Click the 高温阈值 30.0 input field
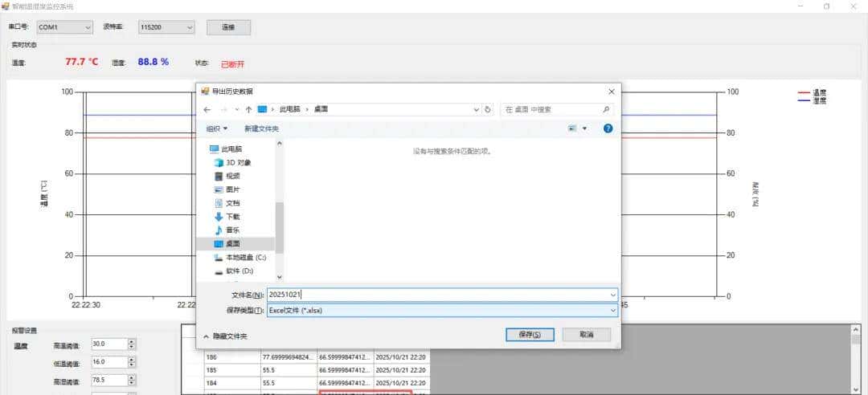The width and height of the screenshot is (868, 395). tap(109, 344)
